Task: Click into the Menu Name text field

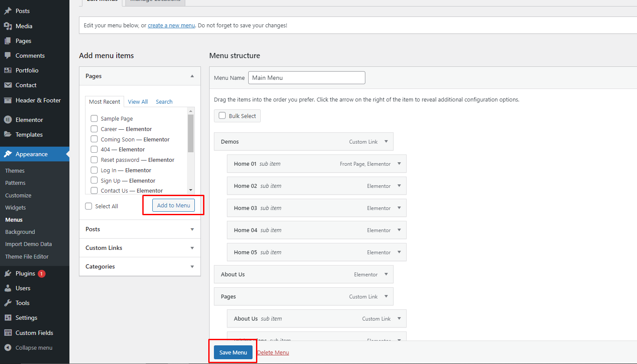Action: 306,78
